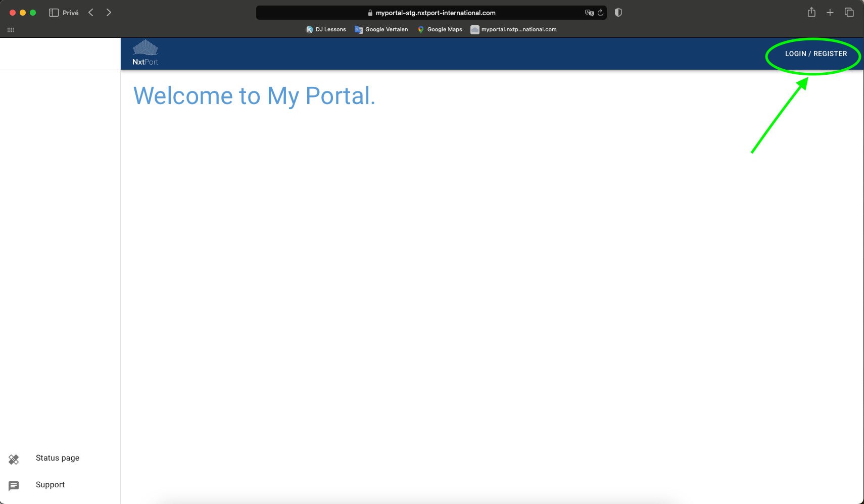
Task: Click the Support chat bubble icon
Action: pyautogui.click(x=14, y=486)
